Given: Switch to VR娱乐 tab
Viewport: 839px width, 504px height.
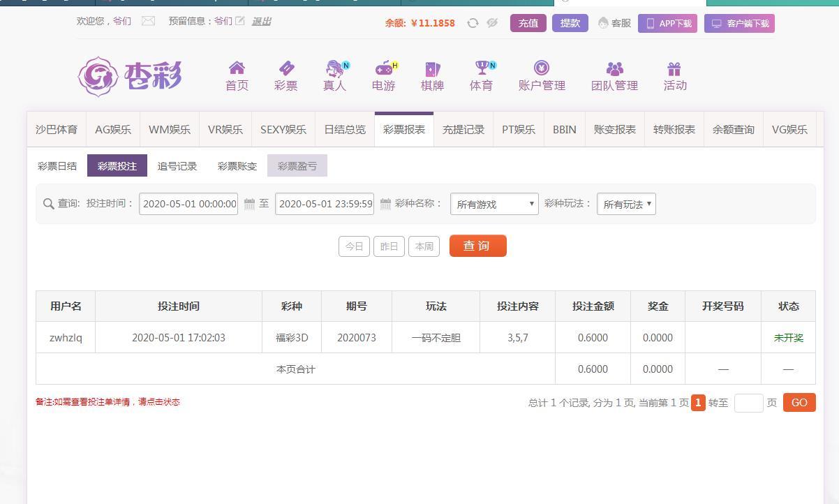Looking at the screenshot, I should pos(225,129).
